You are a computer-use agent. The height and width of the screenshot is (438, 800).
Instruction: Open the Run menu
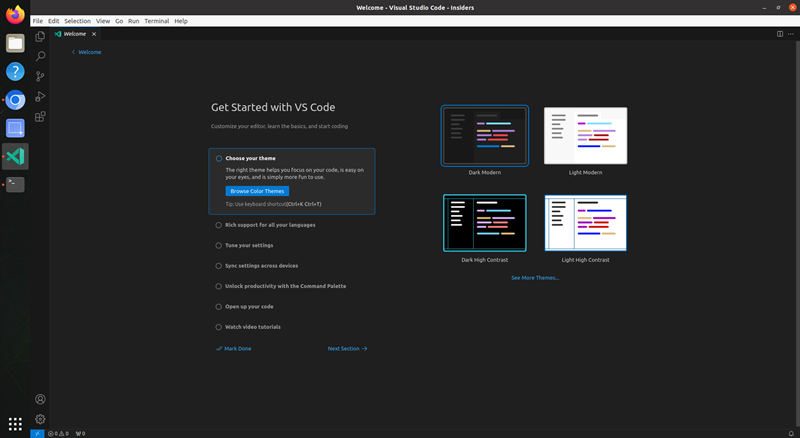134,21
